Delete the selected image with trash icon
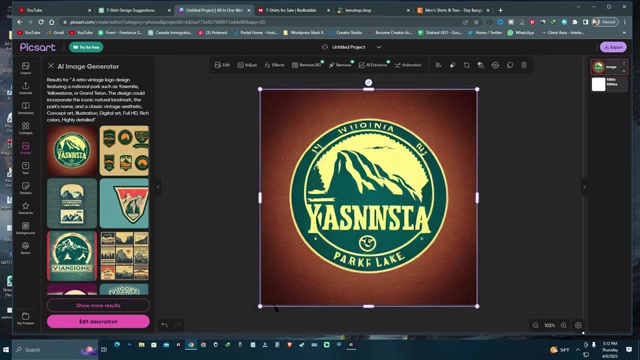The width and height of the screenshot is (640, 360). [524, 65]
